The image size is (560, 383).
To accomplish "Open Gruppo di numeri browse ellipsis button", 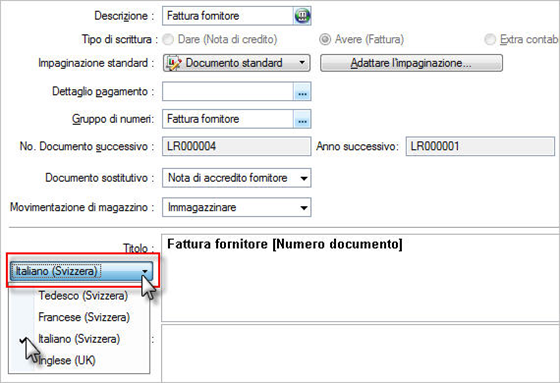I will click(x=302, y=119).
